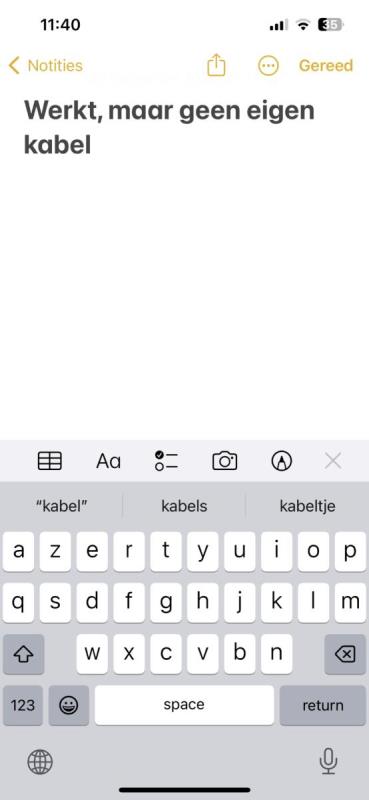Image resolution: width=369 pixels, height=800 pixels.
Task: Switch to the 123 number keyboard
Action: [x=23, y=705]
